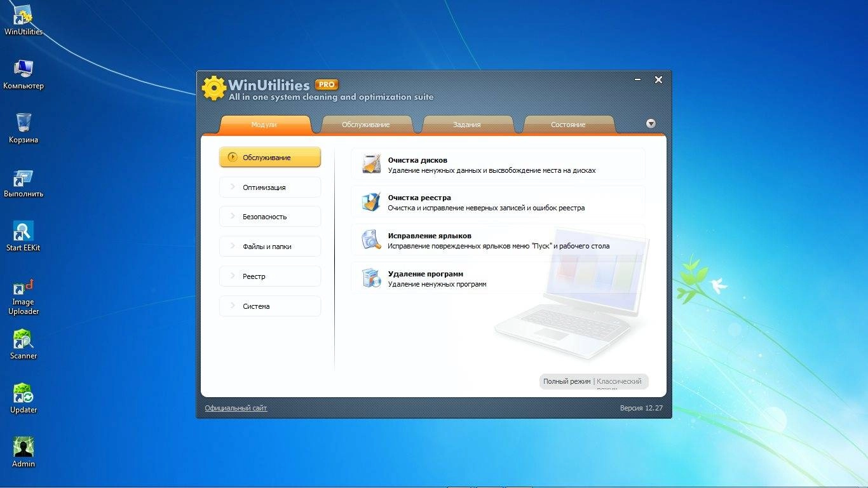The width and height of the screenshot is (868, 488).
Task: Close the WinUtilities window
Action: tap(658, 80)
